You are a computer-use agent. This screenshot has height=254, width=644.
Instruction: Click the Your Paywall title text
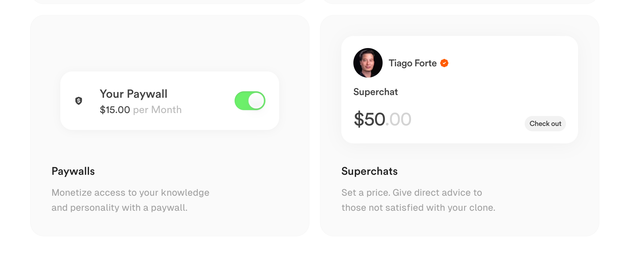[x=133, y=94]
